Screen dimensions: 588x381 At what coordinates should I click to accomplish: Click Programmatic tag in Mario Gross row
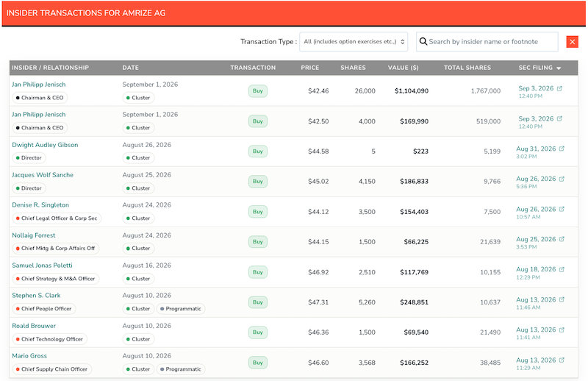pyautogui.click(x=181, y=369)
